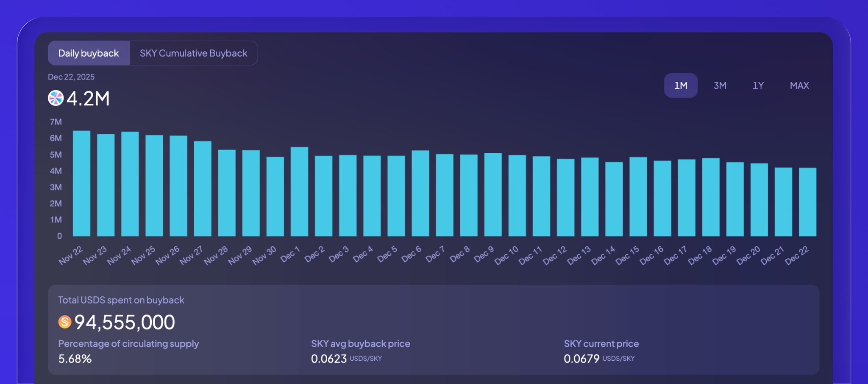Click the bar for Nov 26

point(178,186)
